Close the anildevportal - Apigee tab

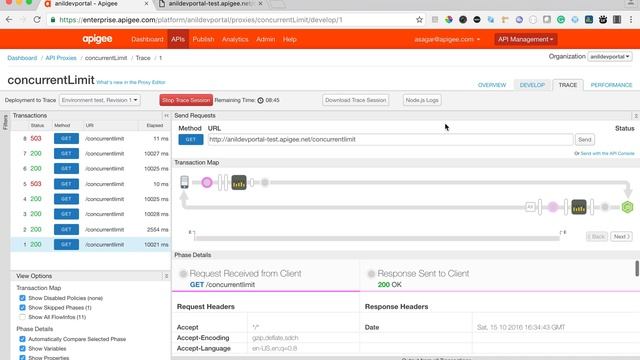[x=147, y=4]
